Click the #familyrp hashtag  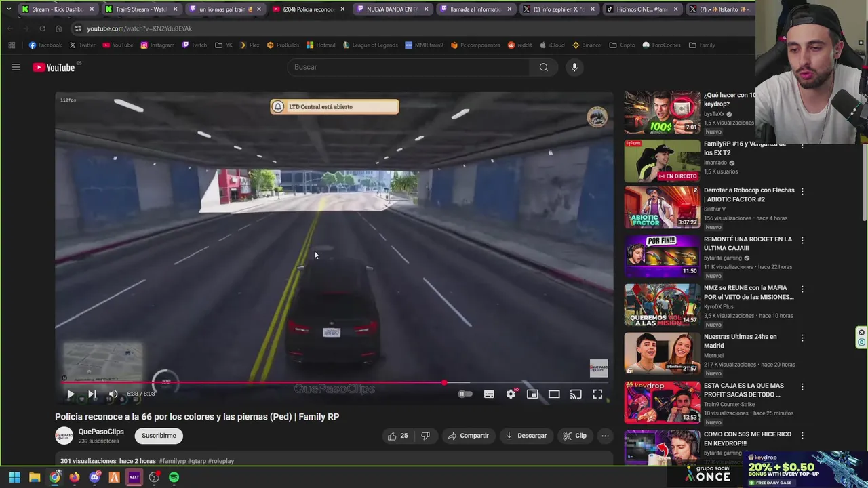(172, 461)
